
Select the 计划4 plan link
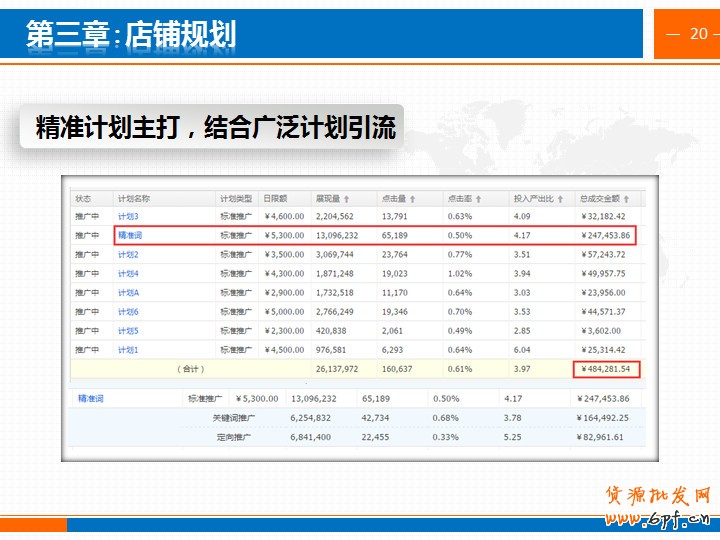coord(128,274)
